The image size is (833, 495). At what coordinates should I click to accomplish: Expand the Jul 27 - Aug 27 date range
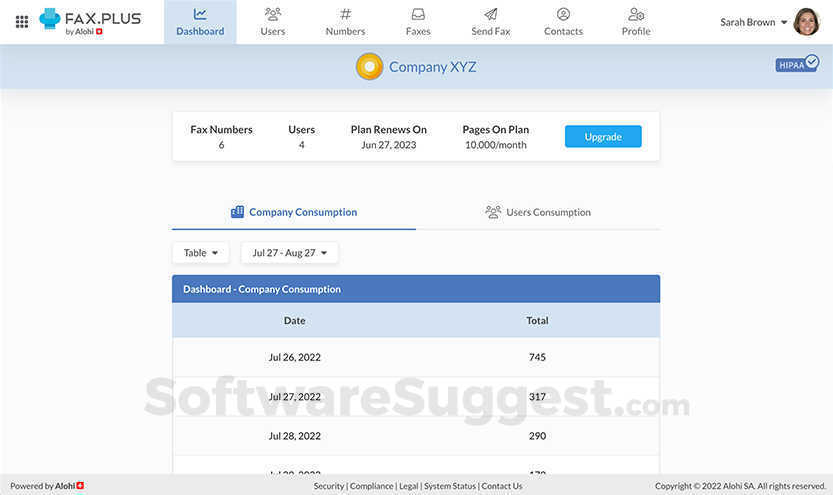[x=289, y=253]
